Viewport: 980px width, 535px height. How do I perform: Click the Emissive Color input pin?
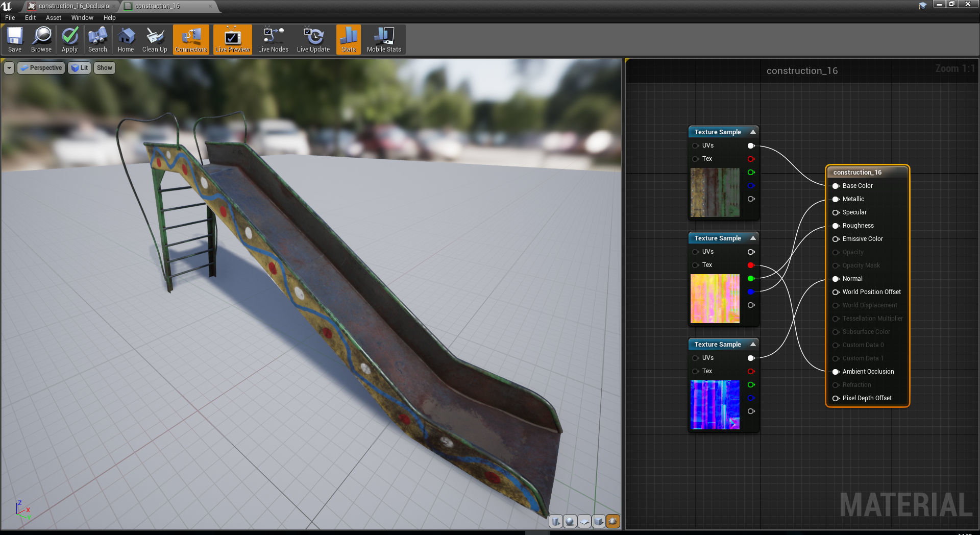pyautogui.click(x=836, y=239)
